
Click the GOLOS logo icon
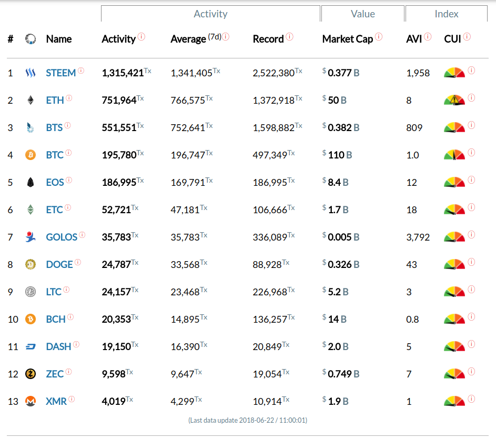(31, 237)
